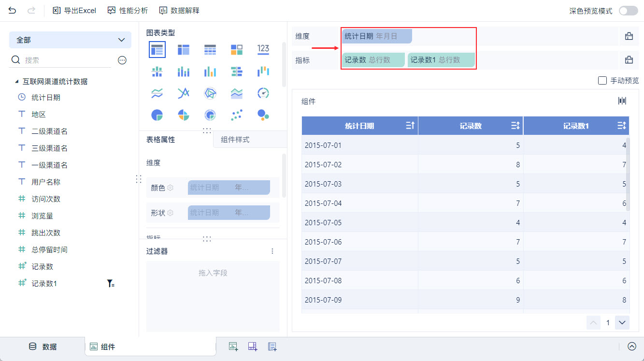
Task: Click 性能分析 button
Action: tap(128, 10)
